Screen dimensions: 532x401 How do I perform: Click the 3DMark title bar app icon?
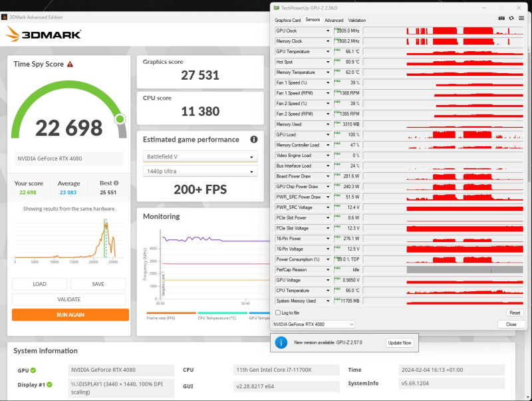tap(5, 17)
